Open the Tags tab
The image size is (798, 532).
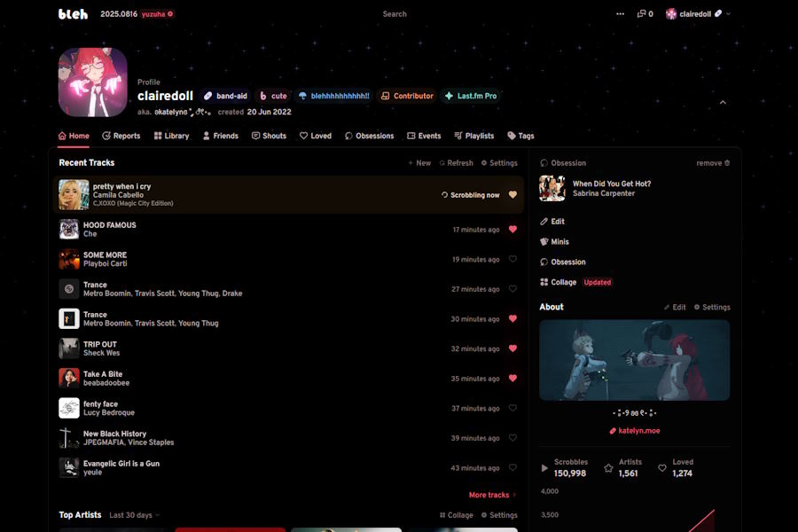[520, 136]
